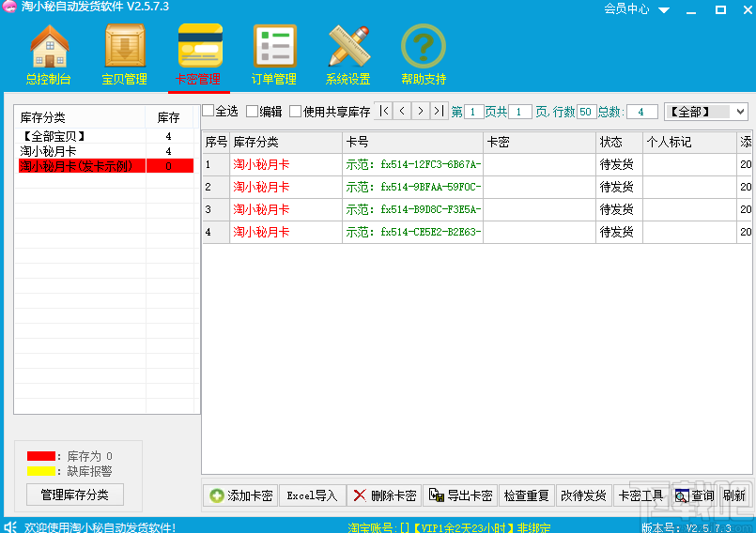The height and width of the screenshot is (533, 756).
Task: Open the 【全部】 filter dropdown
Action: [706, 112]
